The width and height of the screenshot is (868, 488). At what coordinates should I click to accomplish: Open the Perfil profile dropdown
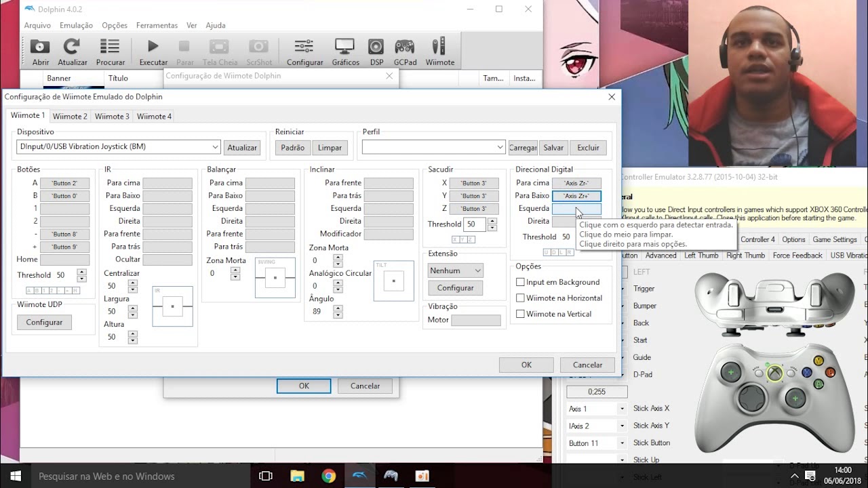pos(433,147)
